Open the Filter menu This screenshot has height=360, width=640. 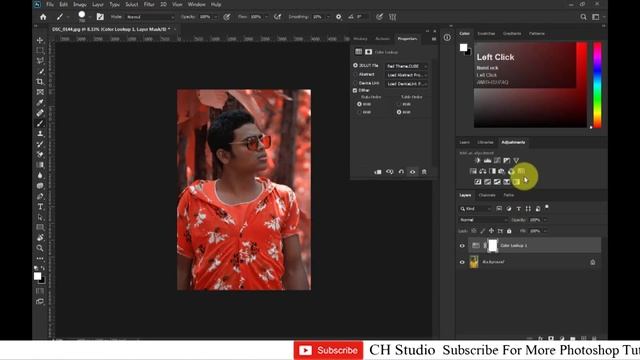[x=149, y=4]
